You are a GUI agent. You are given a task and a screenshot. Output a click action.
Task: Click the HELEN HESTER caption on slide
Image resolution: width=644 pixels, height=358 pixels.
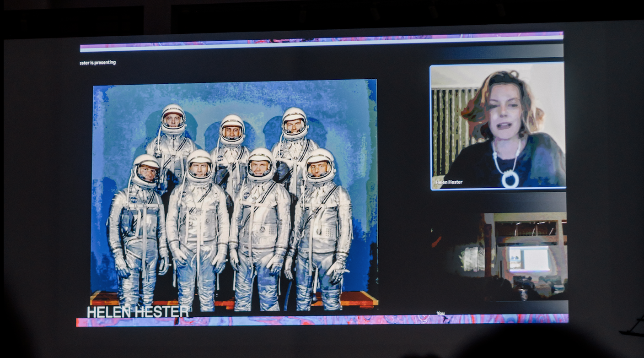[138, 312]
